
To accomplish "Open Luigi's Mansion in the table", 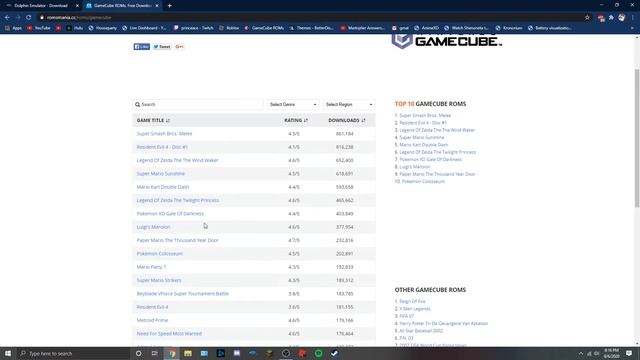I will [x=153, y=227].
